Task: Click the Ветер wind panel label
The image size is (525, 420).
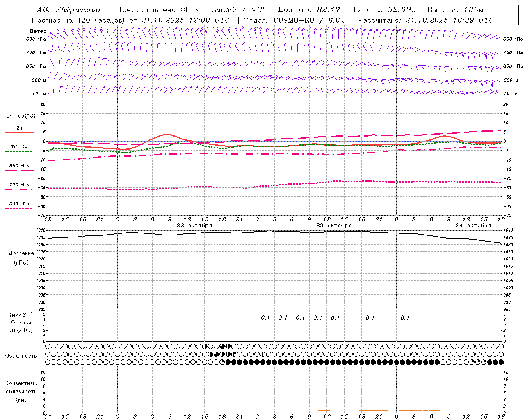Action: [x=38, y=31]
